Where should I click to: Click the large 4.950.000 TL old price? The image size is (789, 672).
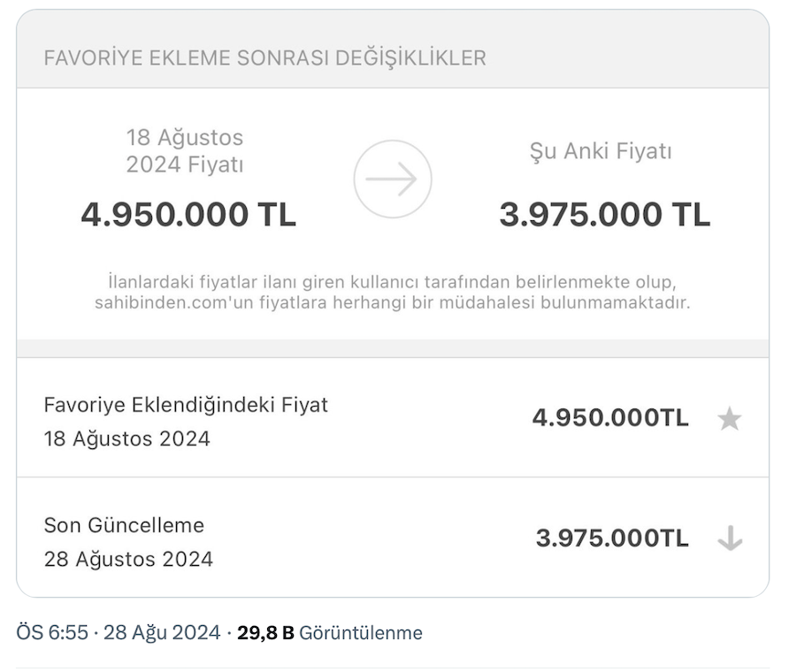(188, 215)
